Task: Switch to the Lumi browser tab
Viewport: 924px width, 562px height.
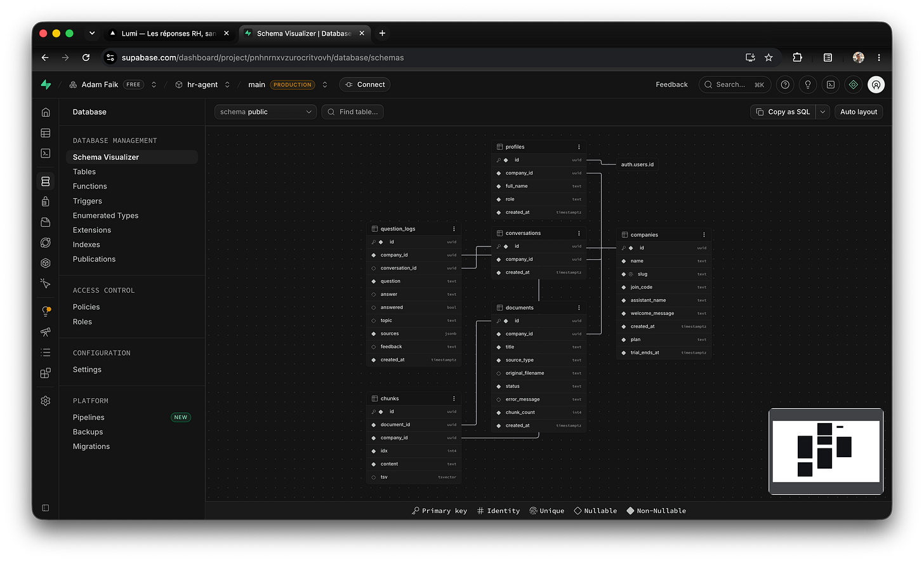Action: click(168, 34)
